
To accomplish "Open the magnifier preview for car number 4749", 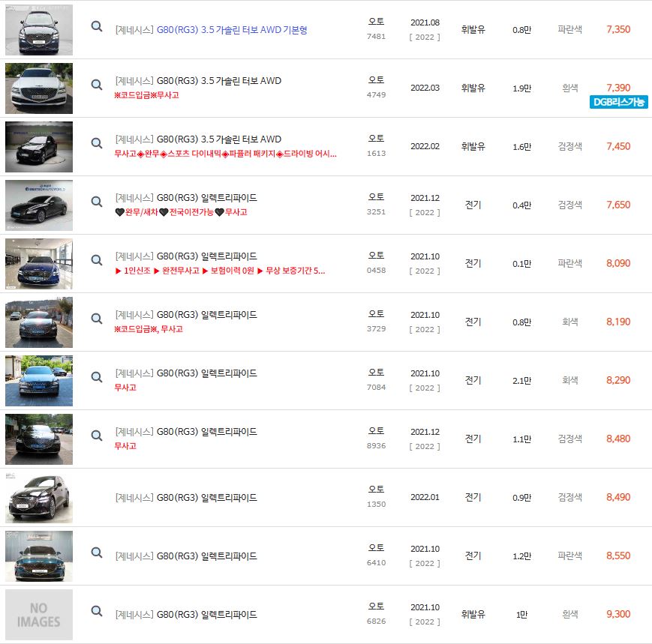I will pos(97,85).
